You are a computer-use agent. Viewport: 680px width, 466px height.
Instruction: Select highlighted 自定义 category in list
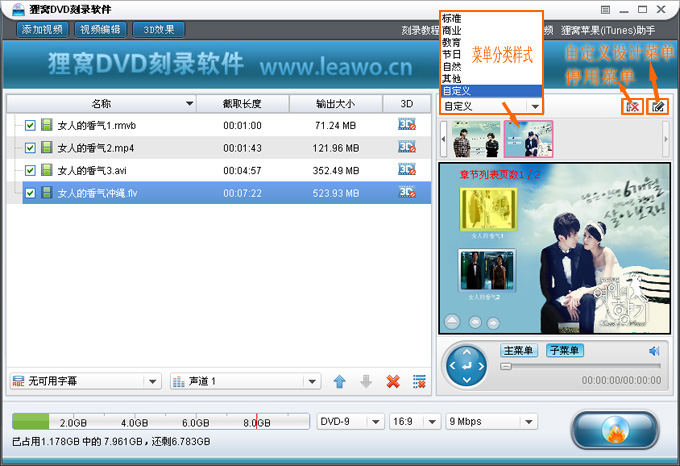(491, 91)
